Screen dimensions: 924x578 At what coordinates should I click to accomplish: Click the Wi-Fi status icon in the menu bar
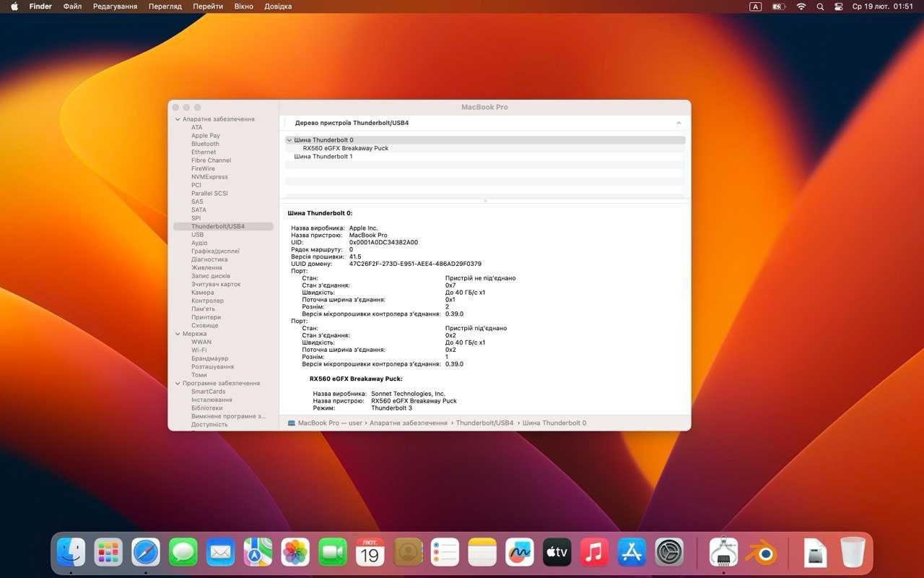click(x=801, y=7)
